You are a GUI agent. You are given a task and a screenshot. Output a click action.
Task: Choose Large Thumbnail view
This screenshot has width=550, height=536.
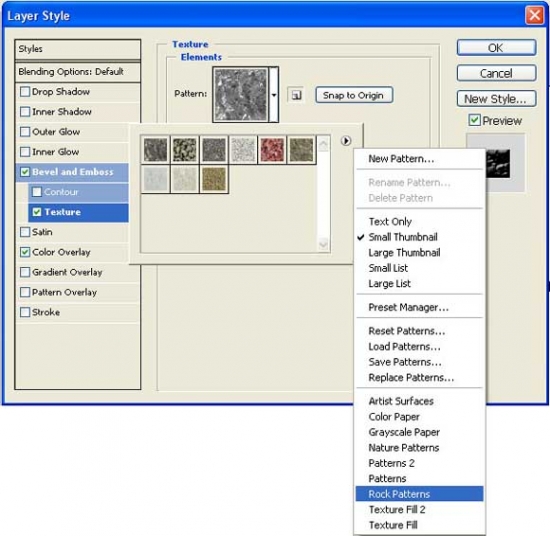click(420, 253)
